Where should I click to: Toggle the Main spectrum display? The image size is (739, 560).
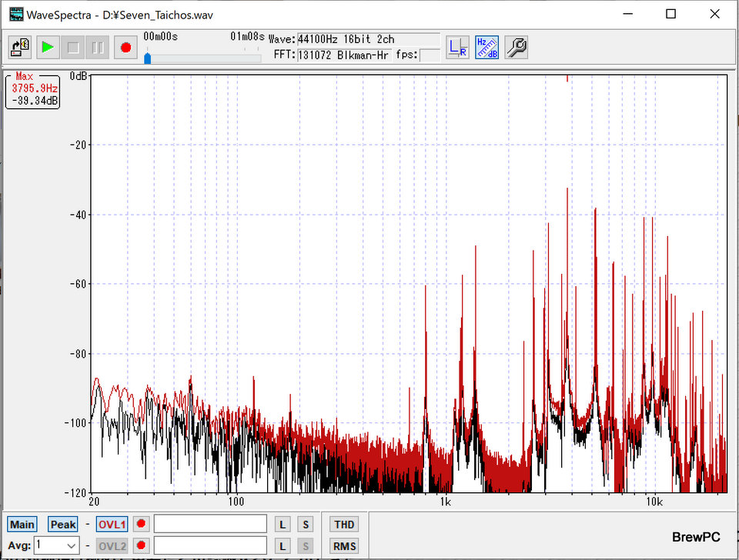[x=22, y=525]
